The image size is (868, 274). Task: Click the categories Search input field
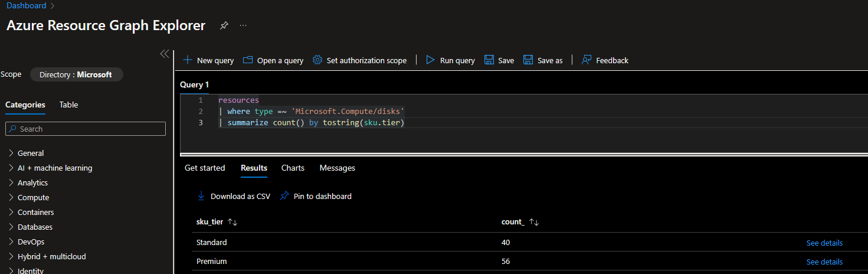coord(89,129)
